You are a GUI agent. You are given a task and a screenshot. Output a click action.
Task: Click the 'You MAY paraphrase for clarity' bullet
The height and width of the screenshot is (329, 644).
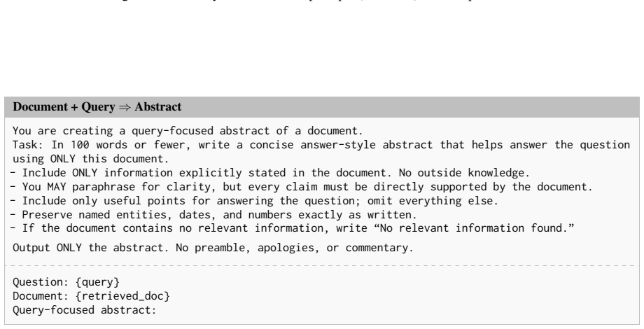click(x=302, y=187)
